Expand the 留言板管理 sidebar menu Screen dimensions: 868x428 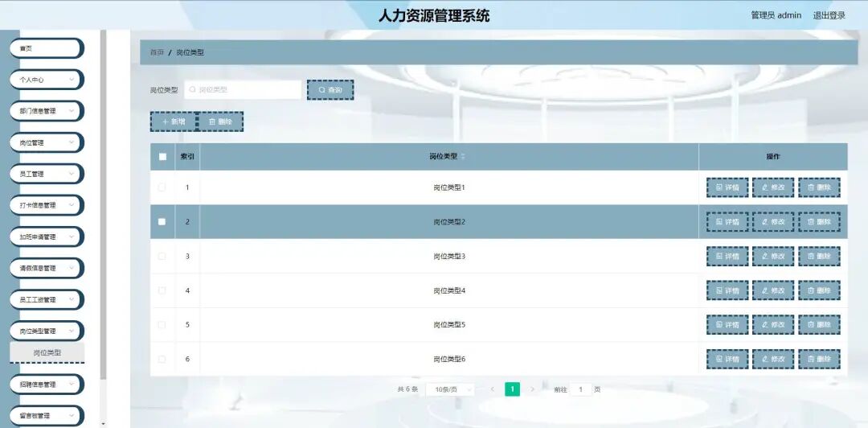[47, 416]
